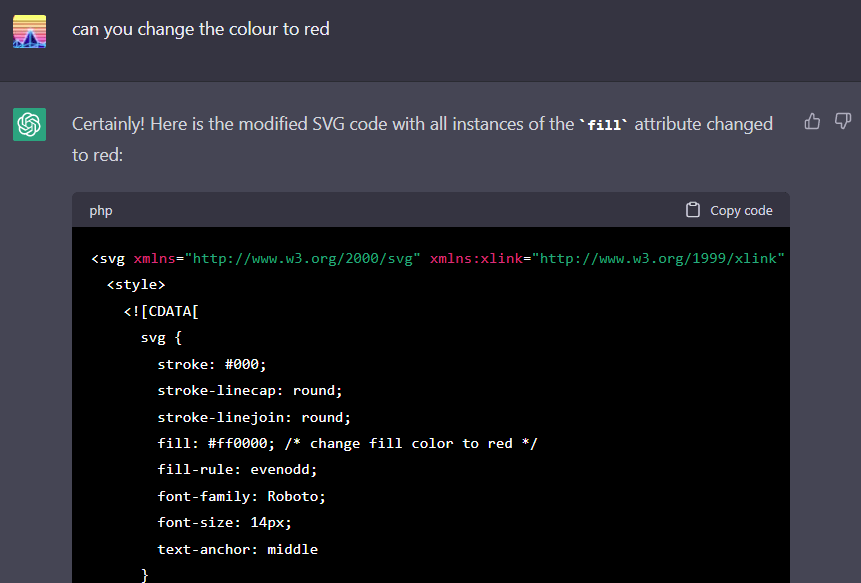Click the clipboard icon beside Copy code

point(693,210)
